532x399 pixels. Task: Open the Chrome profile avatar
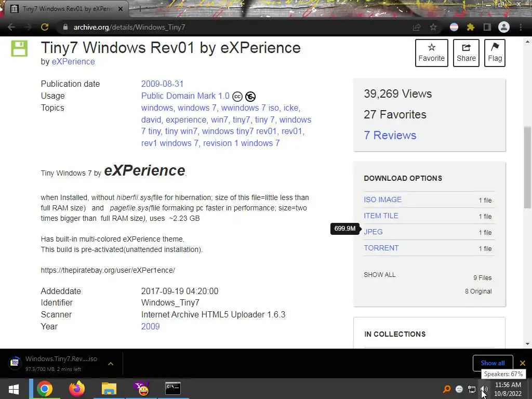(x=504, y=27)
